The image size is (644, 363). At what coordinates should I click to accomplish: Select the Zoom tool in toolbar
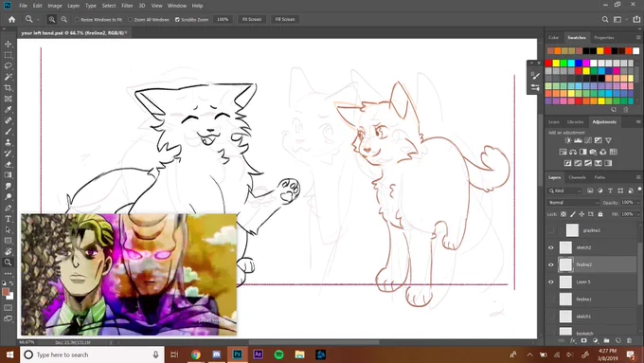tap(8, 263)
